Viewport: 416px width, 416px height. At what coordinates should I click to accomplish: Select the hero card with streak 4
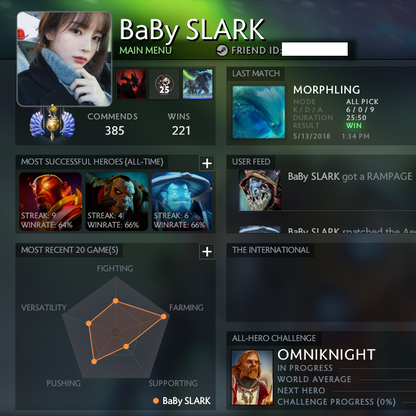click(x=117, y=201)
